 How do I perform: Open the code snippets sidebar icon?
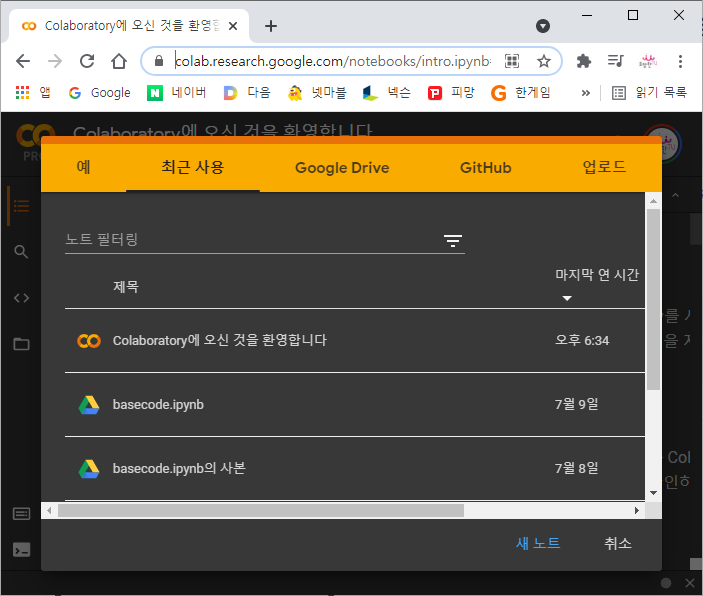click(21, 298)
